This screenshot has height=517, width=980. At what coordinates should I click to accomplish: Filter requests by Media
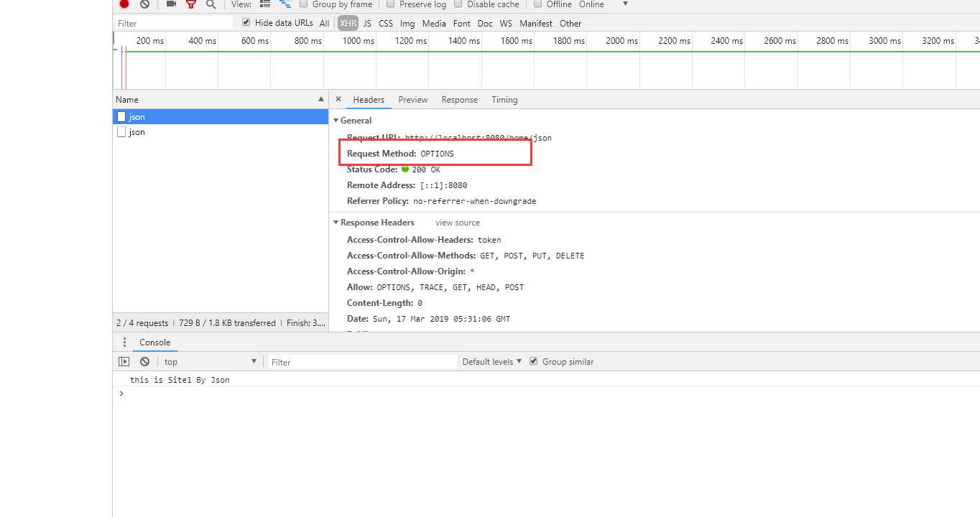pyautogui.click(x=434, y=23)
